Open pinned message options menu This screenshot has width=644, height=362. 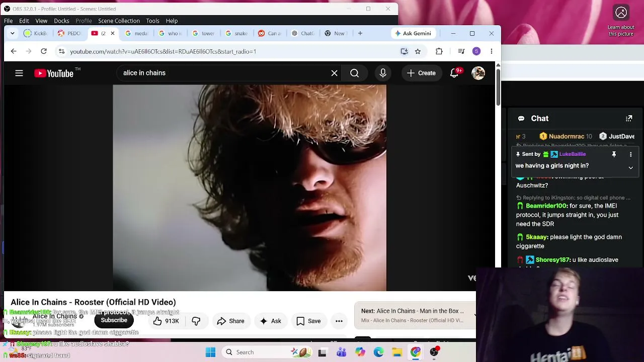click(x=630, y=154)
